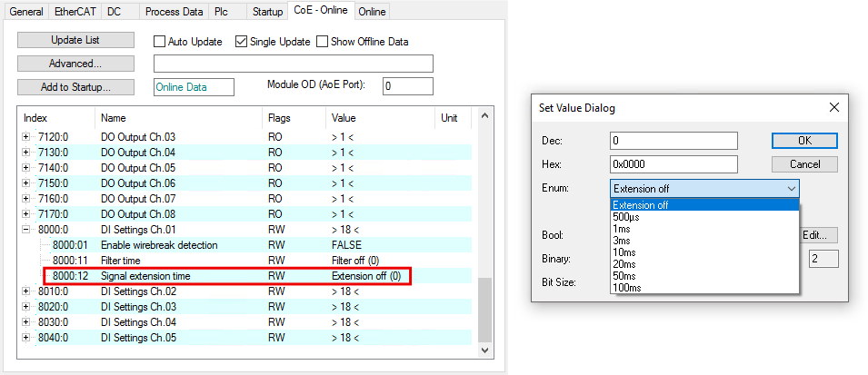Click the Edit... button in the dialog
868x375 pixels.
[x=819, y=235]
